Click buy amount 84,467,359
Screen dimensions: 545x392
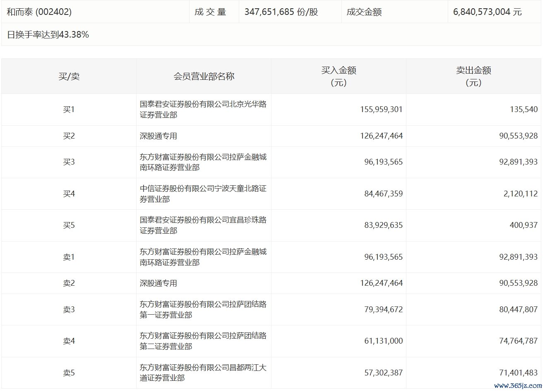384,194
